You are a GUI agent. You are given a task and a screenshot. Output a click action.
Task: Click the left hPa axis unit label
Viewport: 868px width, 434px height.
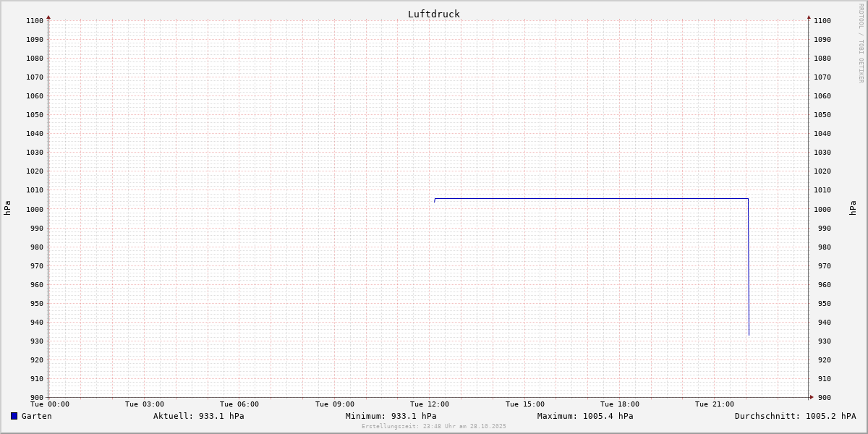7,208
